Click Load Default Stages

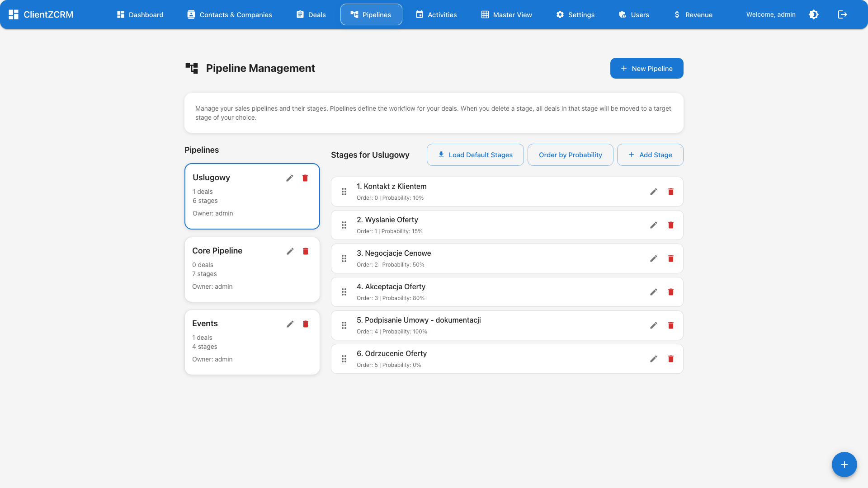pyautogui.click(x=475, y=155)
